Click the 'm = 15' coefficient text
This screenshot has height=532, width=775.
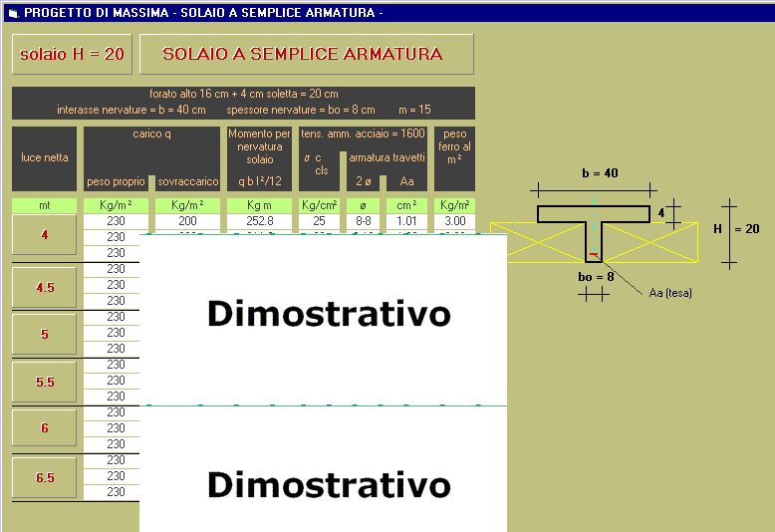tap(414, 110)
